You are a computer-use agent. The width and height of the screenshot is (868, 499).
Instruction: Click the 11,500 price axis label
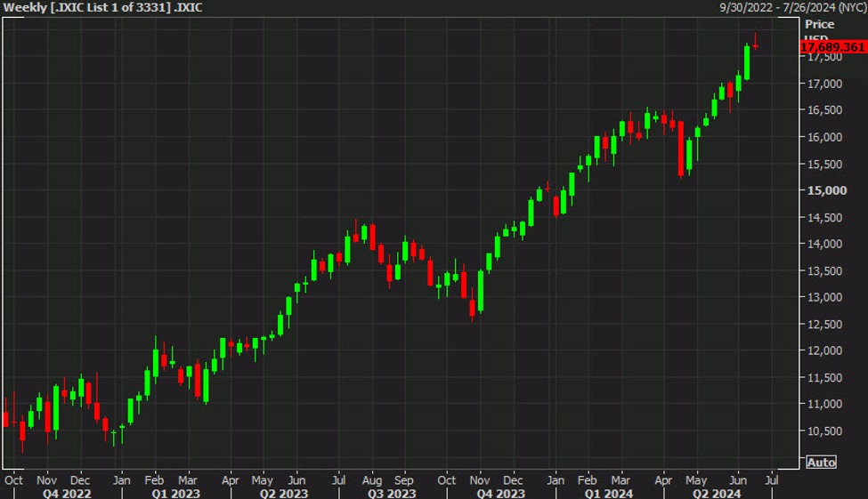824,378
